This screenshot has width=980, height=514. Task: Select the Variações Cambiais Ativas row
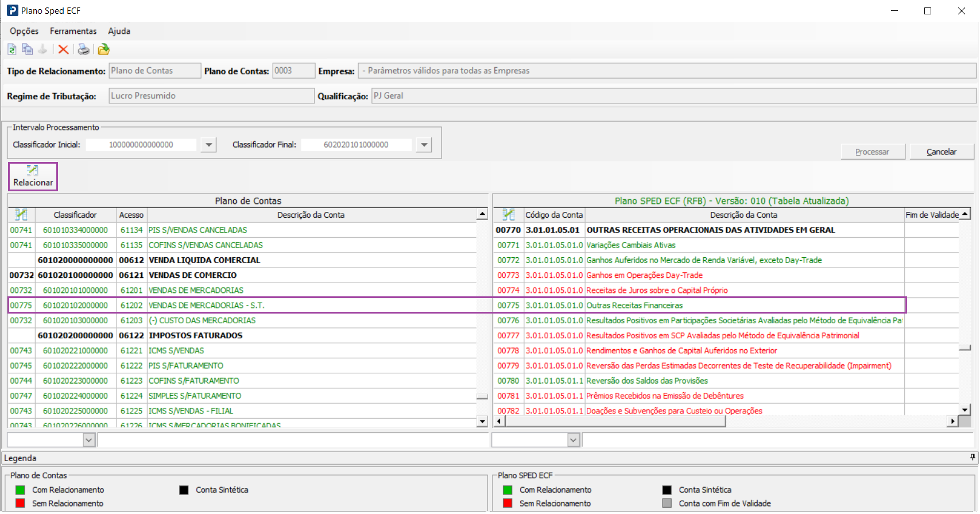click(x=630, y=245)
